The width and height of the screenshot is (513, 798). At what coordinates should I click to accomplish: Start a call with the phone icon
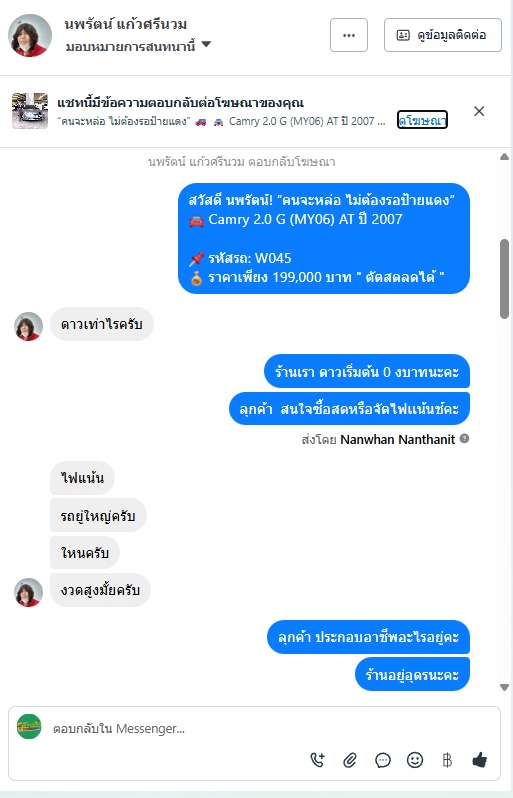pos(318,760)
